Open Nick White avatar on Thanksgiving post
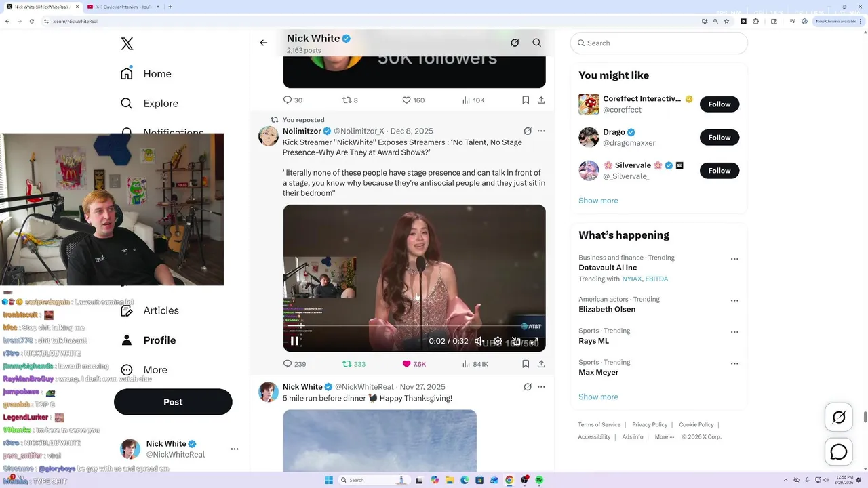This screenshot has height=488, width=868. (x=269, y=392)
